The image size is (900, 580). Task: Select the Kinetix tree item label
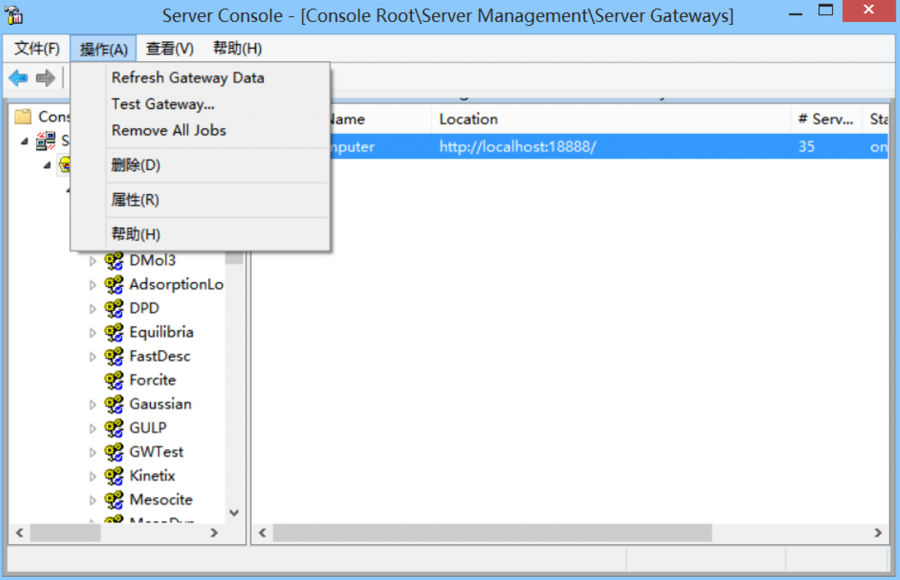point(152,476)
